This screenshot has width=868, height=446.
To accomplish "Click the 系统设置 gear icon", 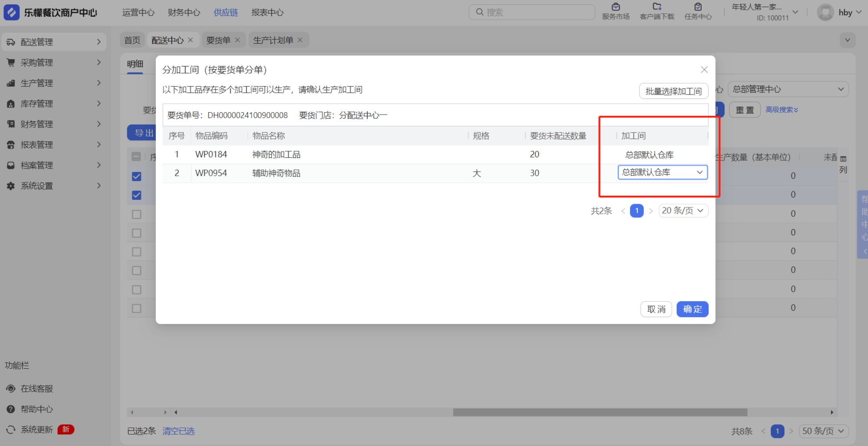I will coord(11,186).
